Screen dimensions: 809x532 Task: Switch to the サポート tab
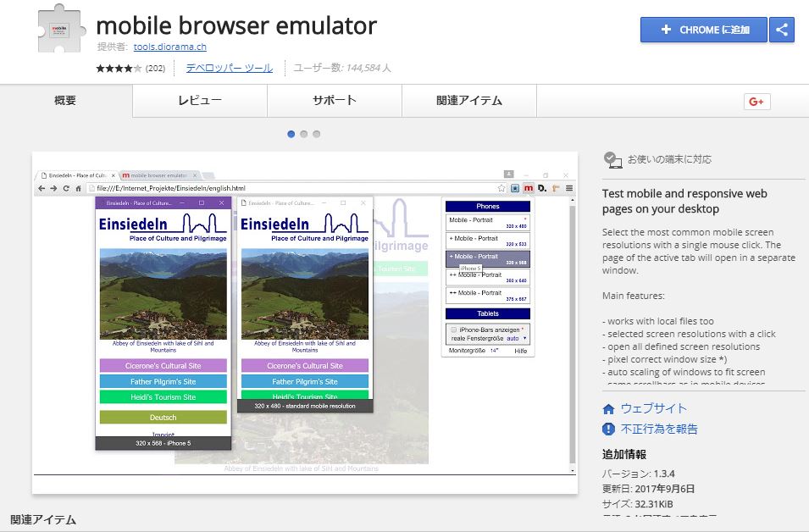click(x=335, y=100)
